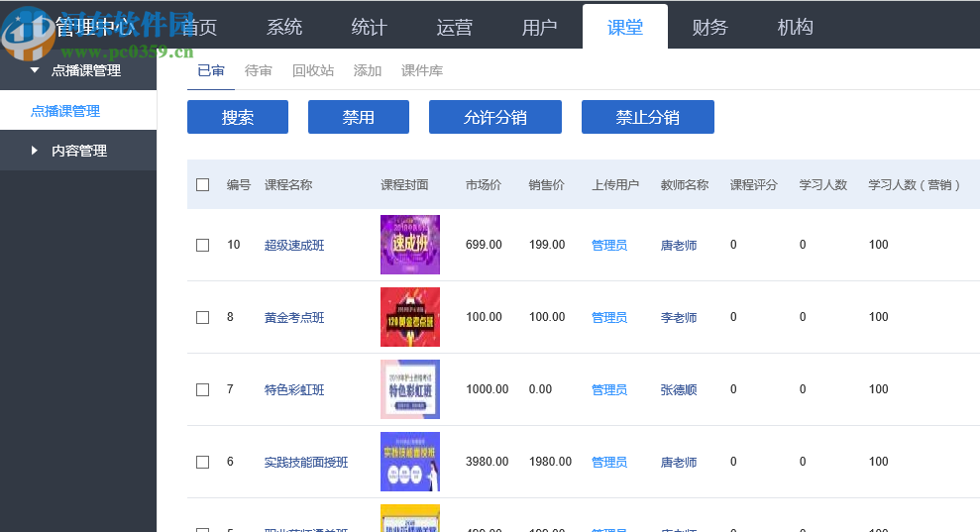Viewport: 980px width, 532px height.
Task: Click the 课程评分 column header
Action: (754, 185)
